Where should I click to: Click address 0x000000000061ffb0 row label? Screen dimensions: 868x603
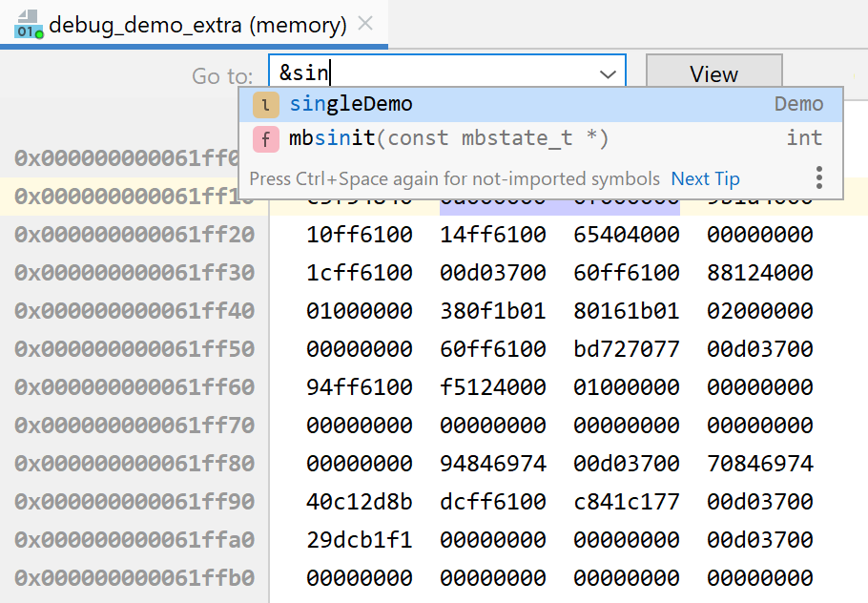coord(134,578)
